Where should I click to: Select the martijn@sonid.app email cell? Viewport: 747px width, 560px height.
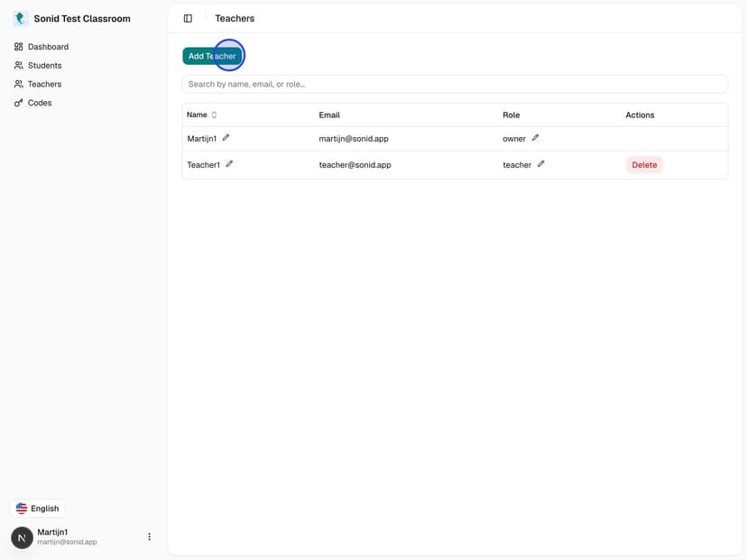pyautogui.click(x=354, y=139)
